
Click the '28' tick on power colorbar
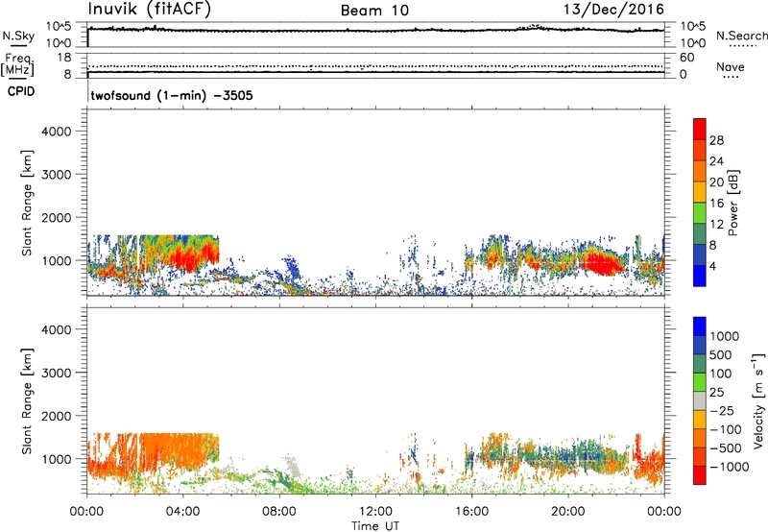click(716, 140)
